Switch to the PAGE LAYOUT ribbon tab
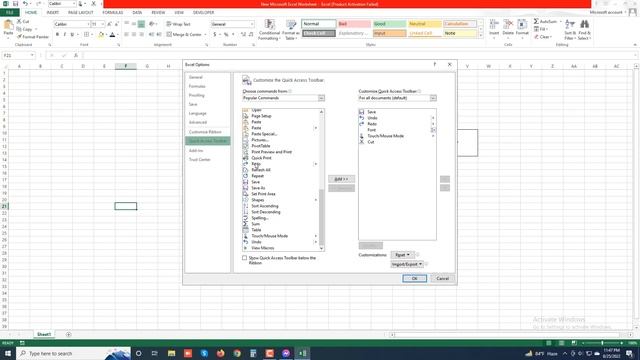Image resolution: width=640 pixels, height=360 pixels. click(x=81, y=13)
